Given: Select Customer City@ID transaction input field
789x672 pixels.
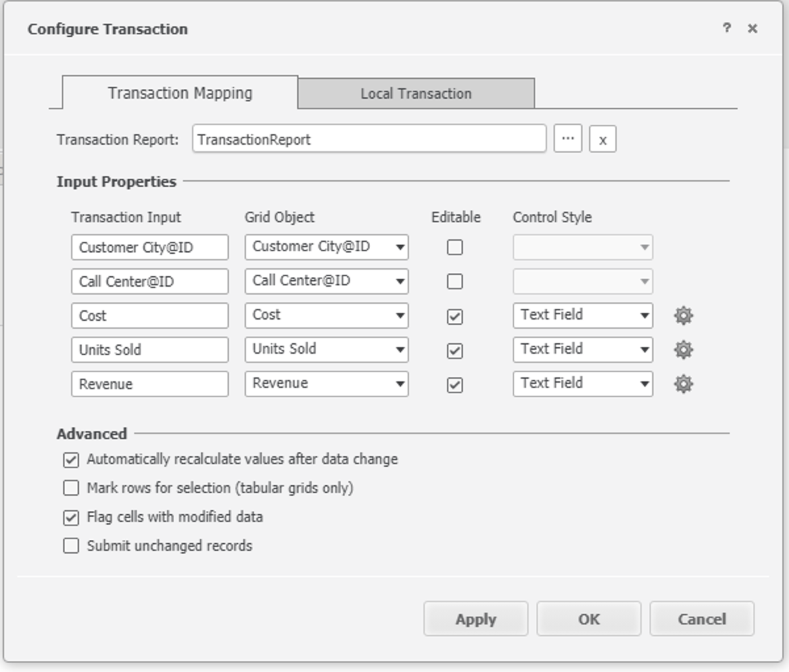Looking at the screenshot, I should tap(150, 247).
